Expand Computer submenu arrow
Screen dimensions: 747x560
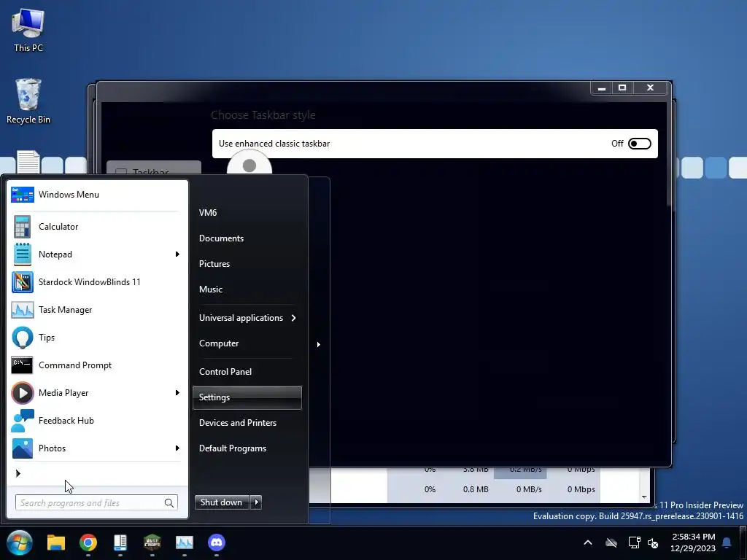click(x=318, y=344)
